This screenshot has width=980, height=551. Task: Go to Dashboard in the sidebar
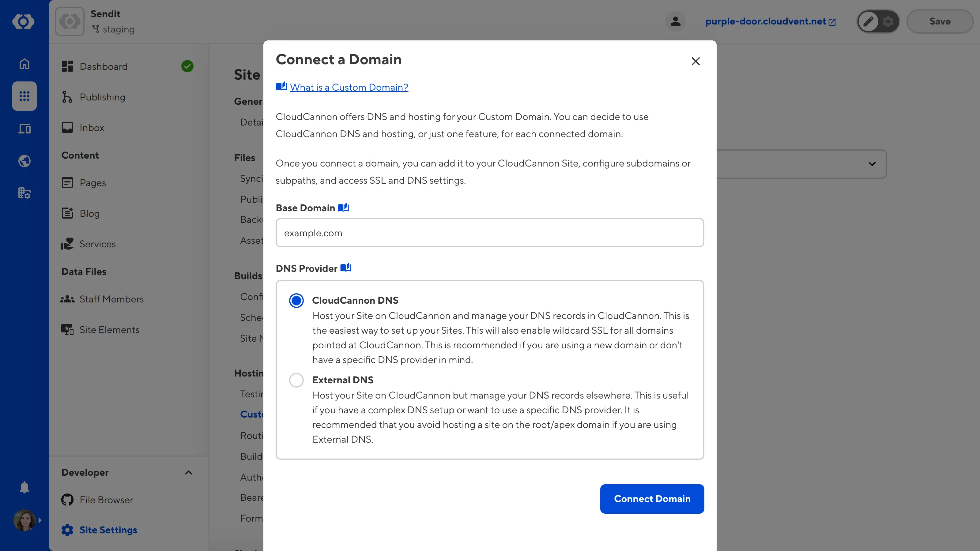[104, 66]
